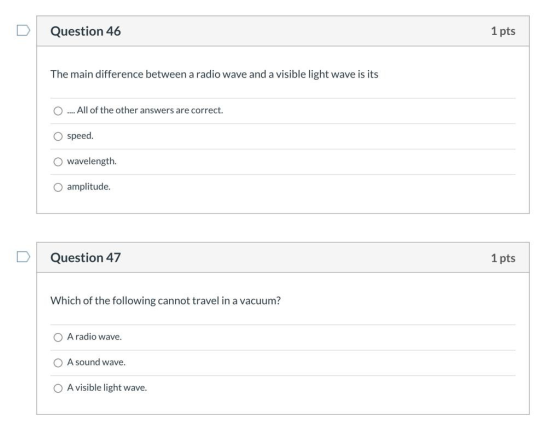The height and width of the screenshot is (427, 560).
Task: Select the radio button for 'speed.'
Action: (58, 136)
